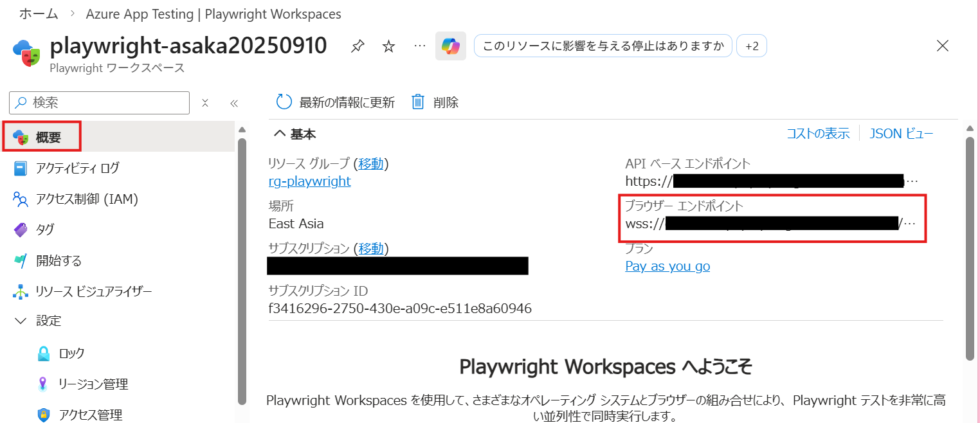Viewport: 980px width, 423px height.
Task: Click the リージョン管理 location pin icon
Action: coord(44,384)
